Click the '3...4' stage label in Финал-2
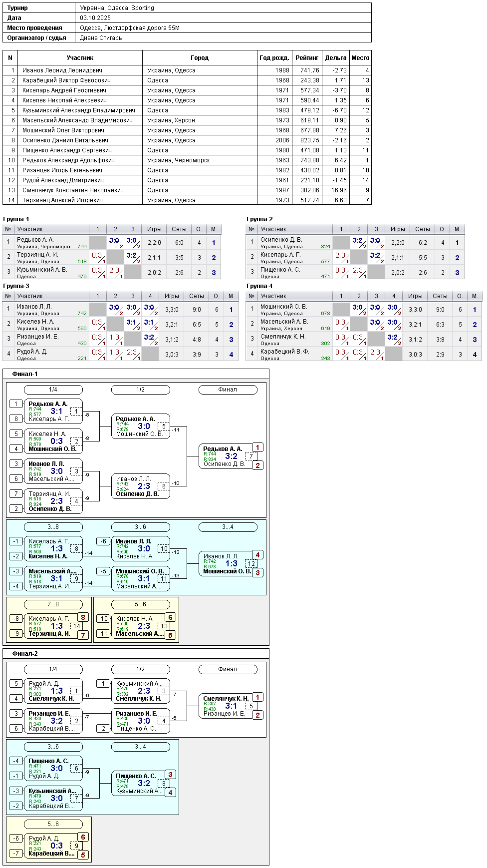The height and width of the screenshot is (868, 487). [x=141, y=747]
